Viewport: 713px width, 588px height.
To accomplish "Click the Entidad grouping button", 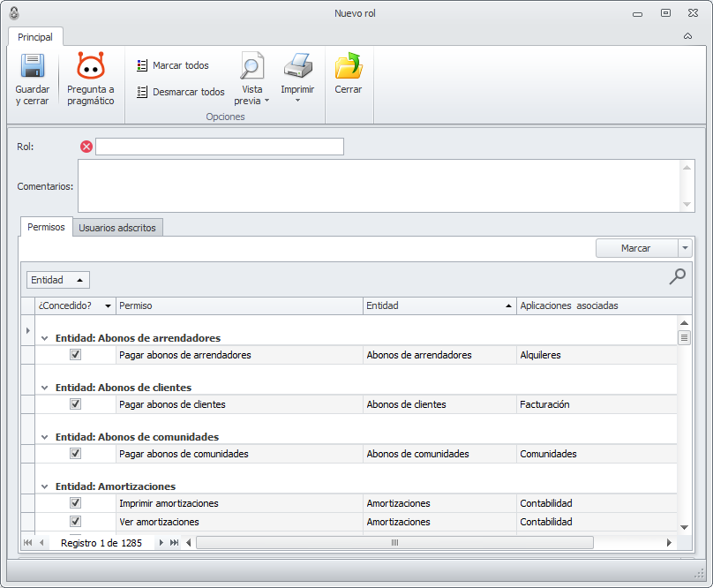I will pos(58,280).
